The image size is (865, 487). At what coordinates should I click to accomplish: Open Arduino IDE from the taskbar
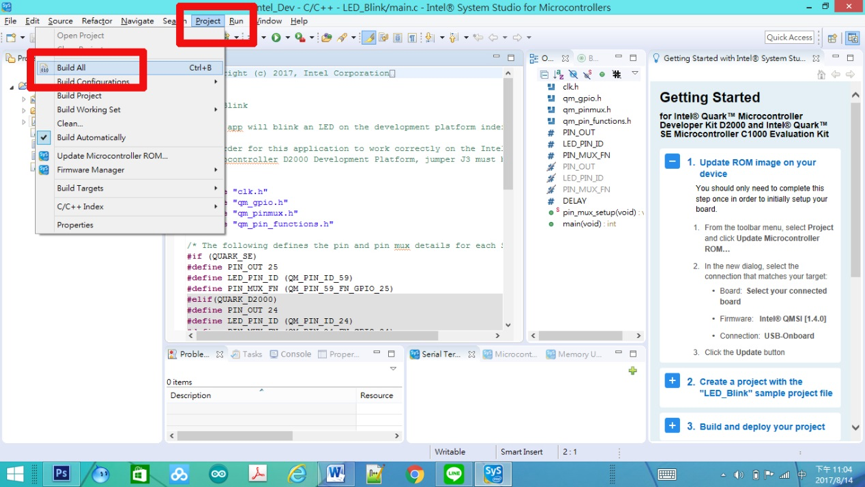(x=218, y=474)
